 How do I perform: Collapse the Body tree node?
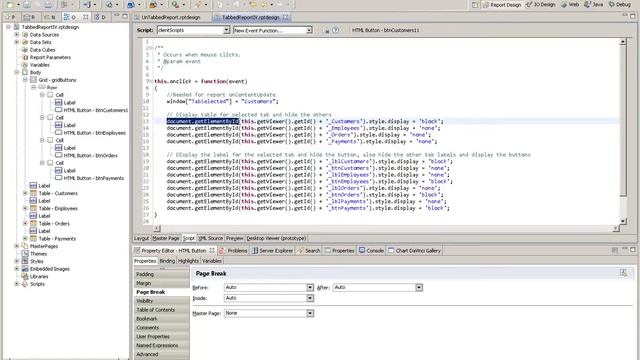click(17, 72)
